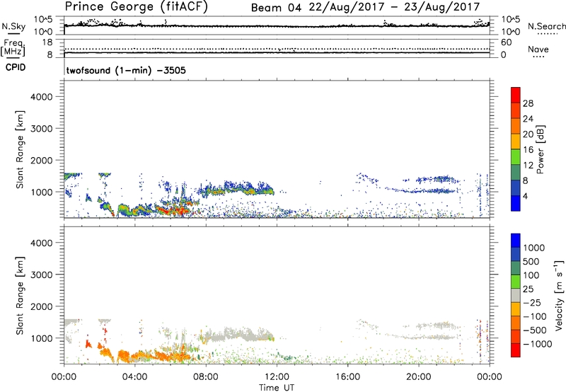Click the '1000' tick on Velocity scale

pyautogui.click(x=534, y=248)
